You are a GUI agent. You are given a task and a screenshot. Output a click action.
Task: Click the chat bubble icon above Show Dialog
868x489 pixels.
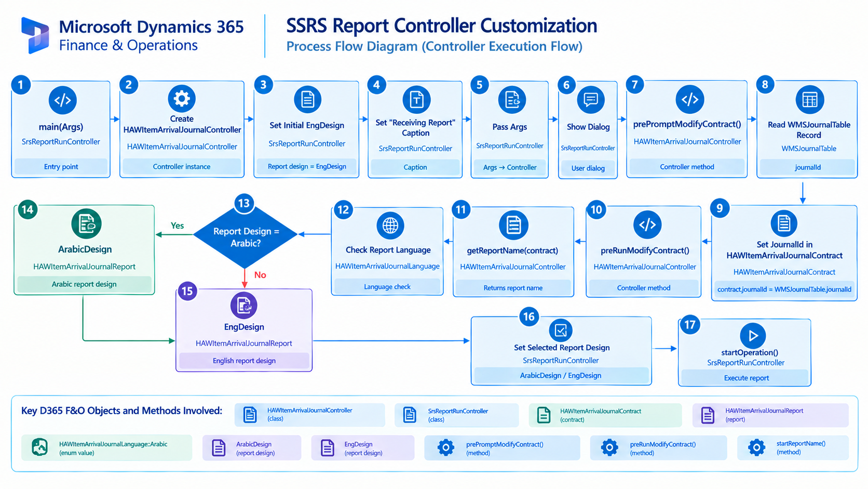[590, 99]
